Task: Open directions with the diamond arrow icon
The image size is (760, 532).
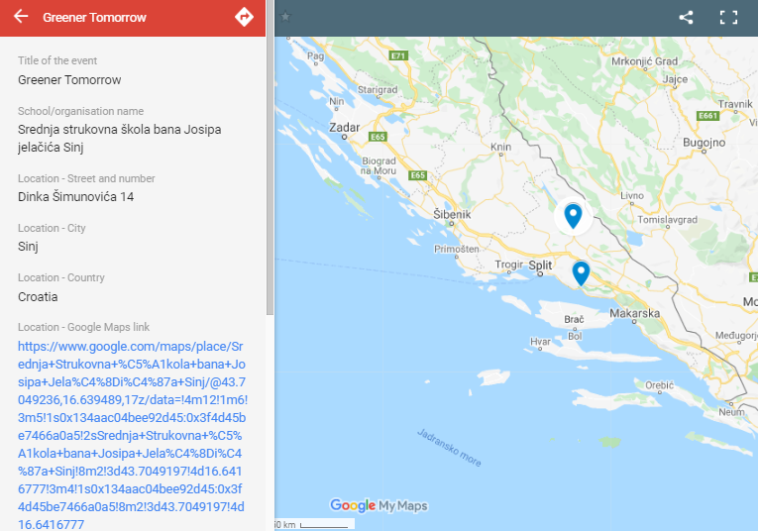Action: tap(244, 17)
